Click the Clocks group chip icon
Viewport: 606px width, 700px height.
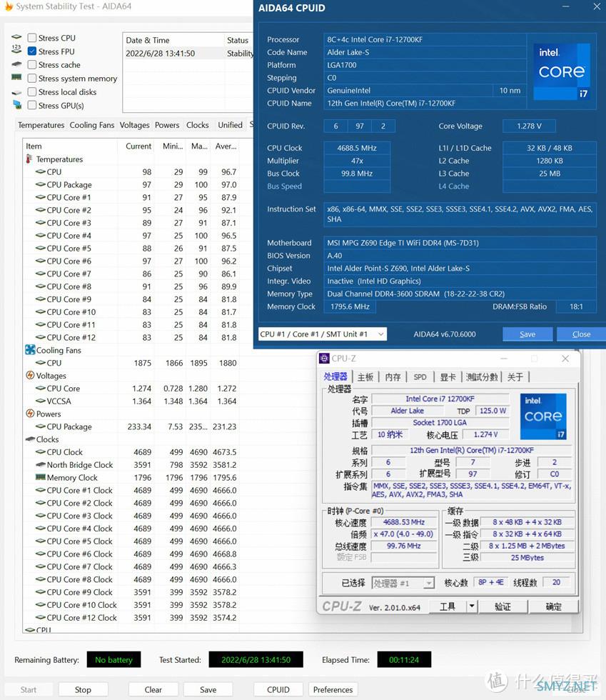coord(31,439)
